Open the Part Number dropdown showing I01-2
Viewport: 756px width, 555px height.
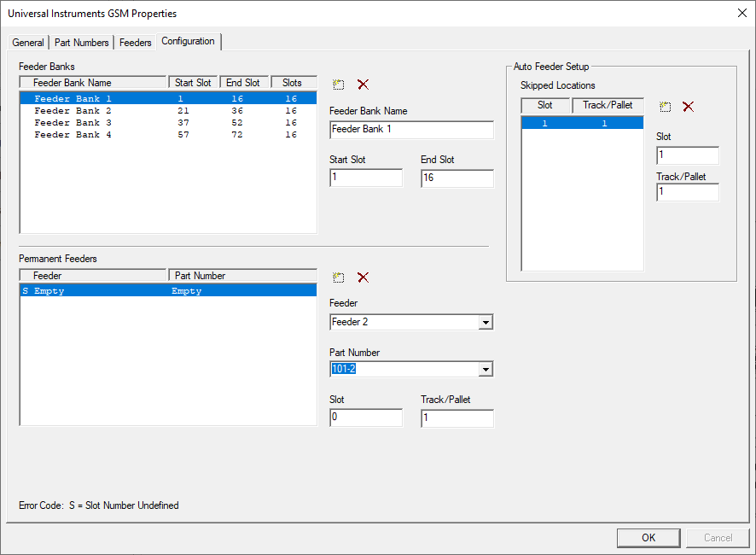485,369
